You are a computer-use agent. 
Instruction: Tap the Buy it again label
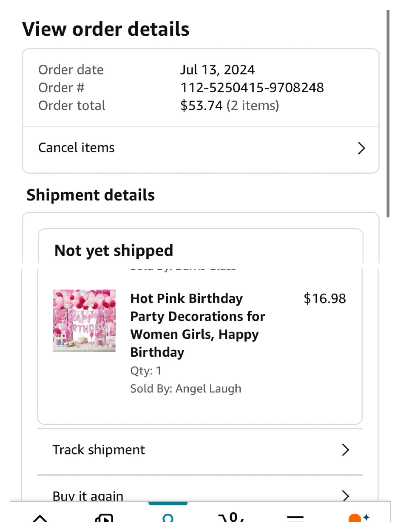pyautogui.click(x=88, y=496)
